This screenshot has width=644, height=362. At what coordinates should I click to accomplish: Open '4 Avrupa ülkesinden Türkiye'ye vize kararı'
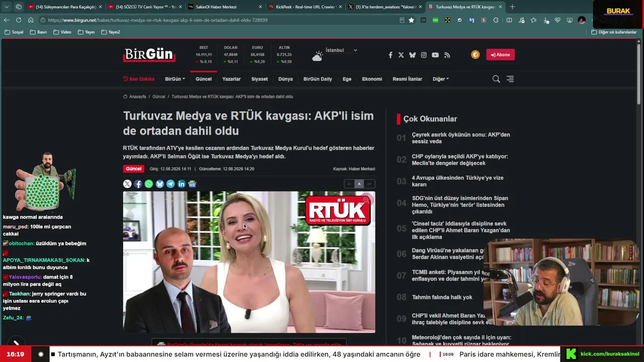point(458,181)
